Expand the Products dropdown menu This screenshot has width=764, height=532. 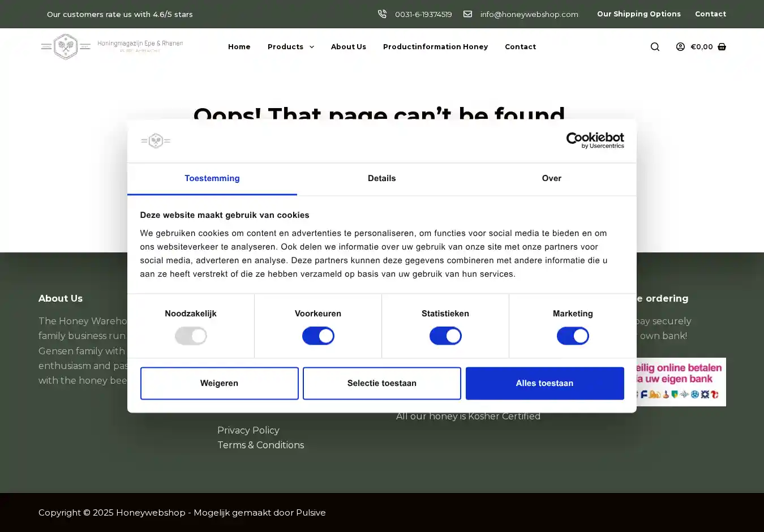click(x=290, y=47)
